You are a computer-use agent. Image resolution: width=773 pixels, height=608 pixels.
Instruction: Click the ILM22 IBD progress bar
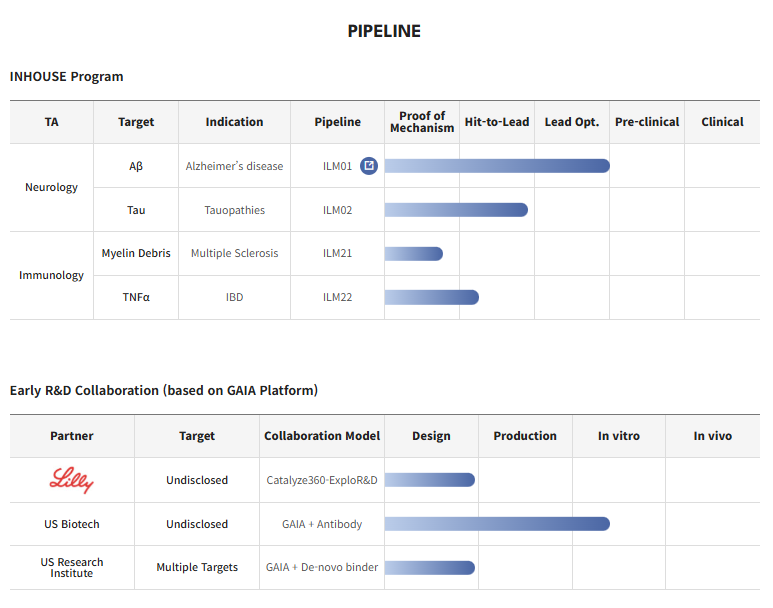tap(431, 297)
